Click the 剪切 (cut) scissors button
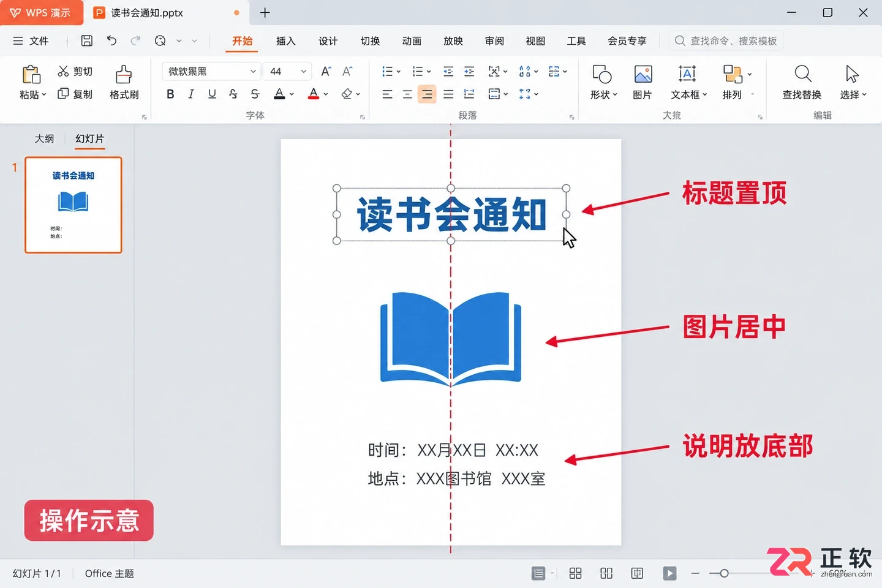The width and height of the screenshot is (882, 588). click(75, 72)
